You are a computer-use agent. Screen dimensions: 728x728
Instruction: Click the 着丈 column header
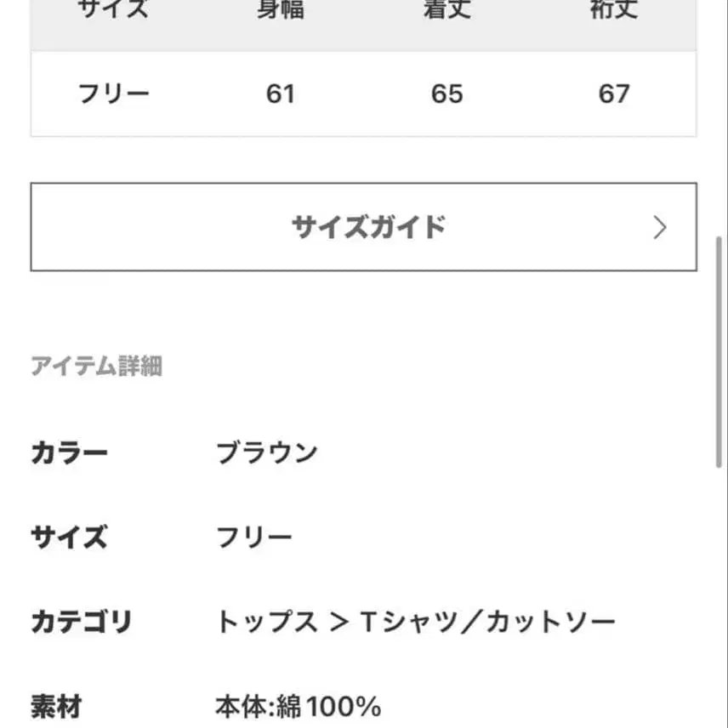tap(448, 9)
